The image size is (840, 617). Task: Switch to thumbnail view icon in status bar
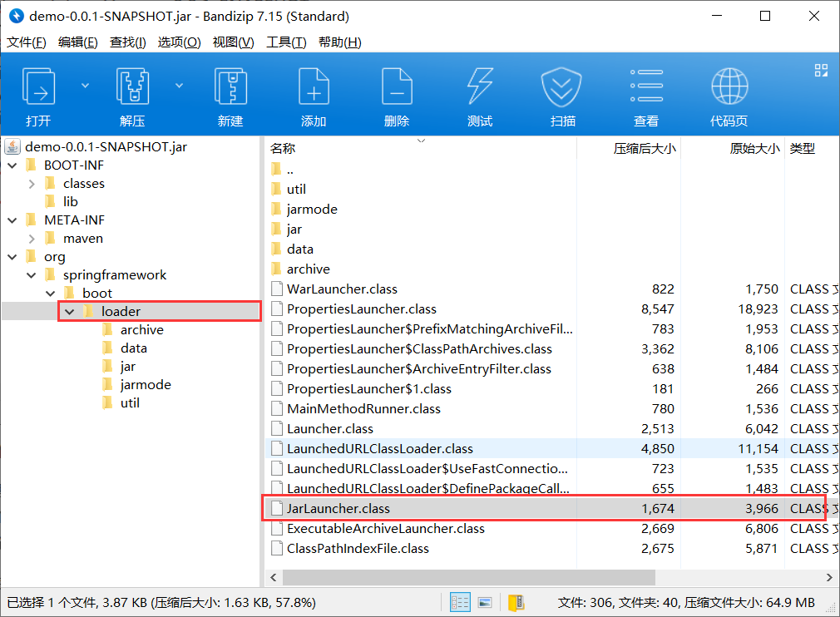click(x=485, y=603)
